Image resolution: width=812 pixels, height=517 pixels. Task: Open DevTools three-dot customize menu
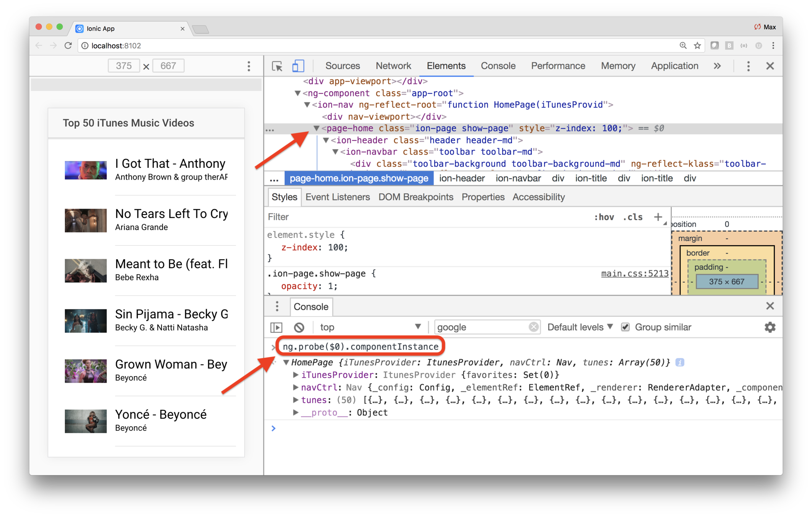(x=748, y=66)
